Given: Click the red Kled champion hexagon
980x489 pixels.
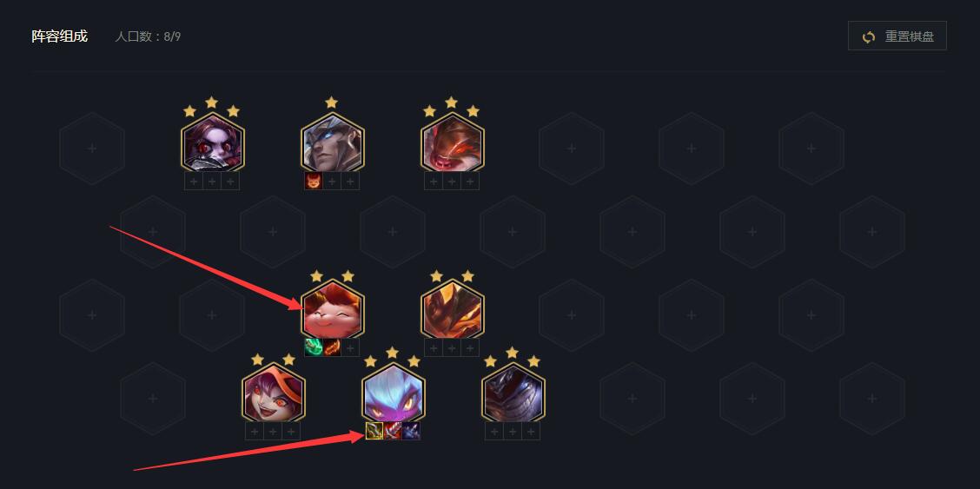Looking at the screenshot, I should tap(453, 143).
